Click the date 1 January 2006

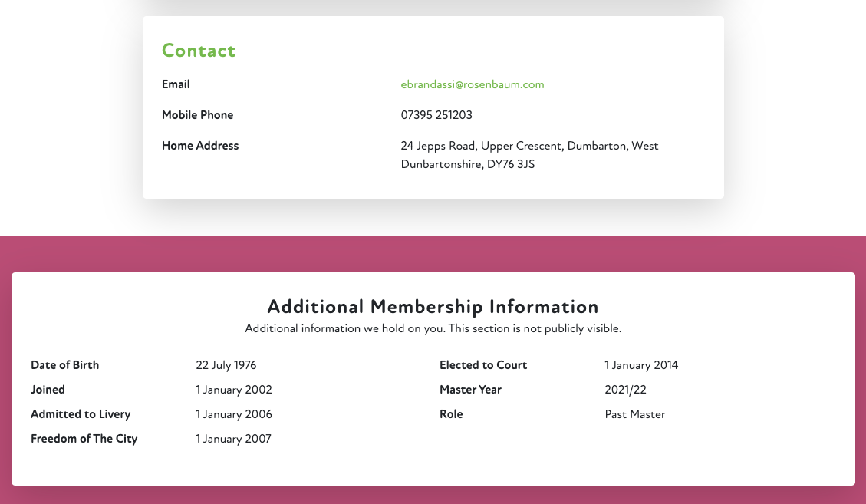[233, 414]
